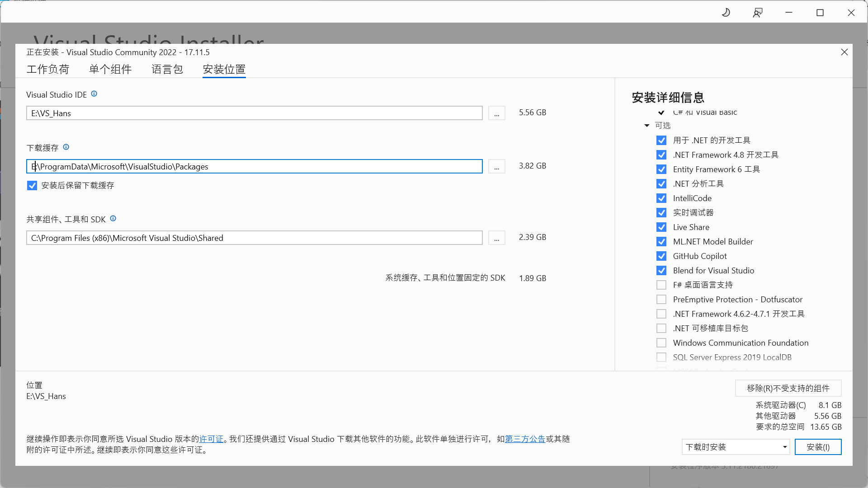
Task: Uncheck 用于 .NET 的开发工具
Action: click(x=661, y=141)
